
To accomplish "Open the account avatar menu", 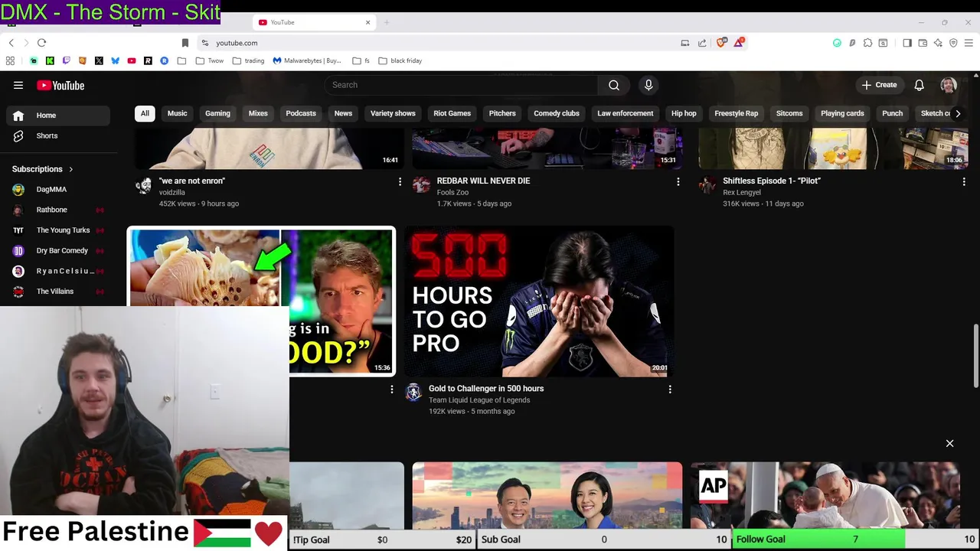I will pyautogui.click(x=949, y=85).
